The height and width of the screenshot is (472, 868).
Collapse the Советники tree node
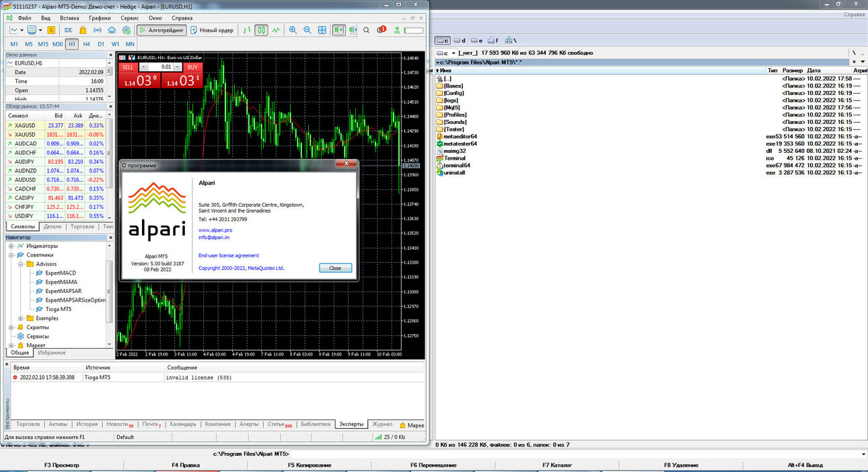coord(12,255)
